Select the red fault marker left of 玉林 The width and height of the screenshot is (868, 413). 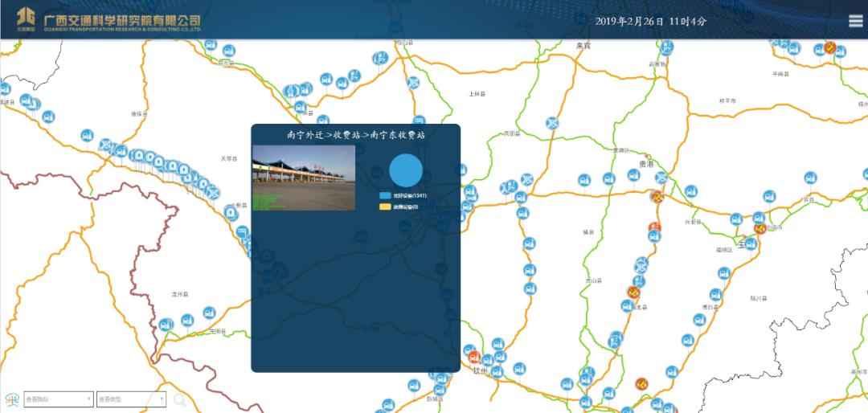pyautogui.click(x=760, y=228)
